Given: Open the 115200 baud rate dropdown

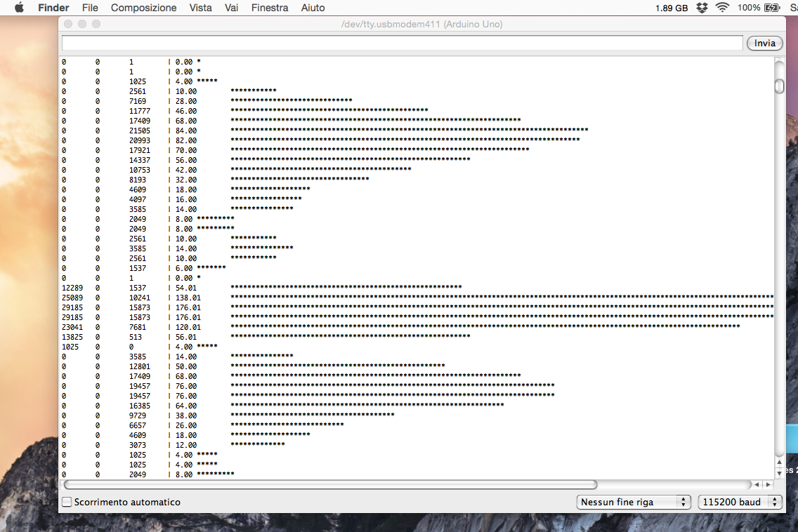Looking at the screenshot, I should coord(740,502).
